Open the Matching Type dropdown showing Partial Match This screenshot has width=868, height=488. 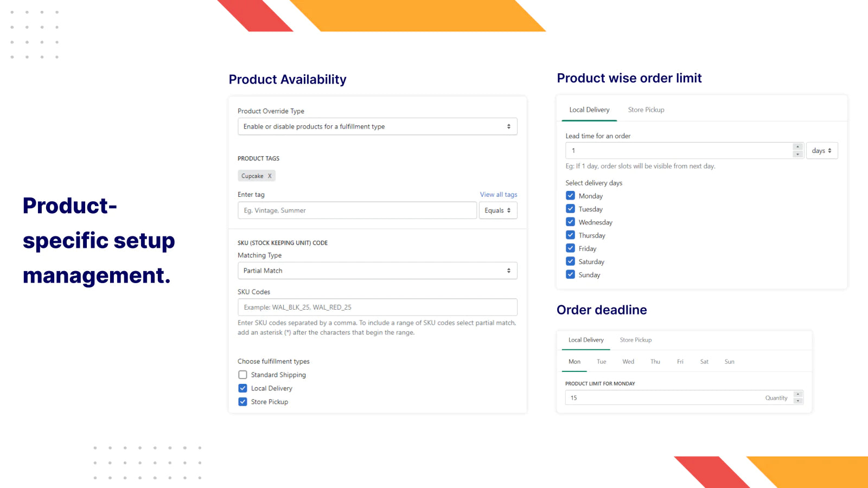[377, 270]
